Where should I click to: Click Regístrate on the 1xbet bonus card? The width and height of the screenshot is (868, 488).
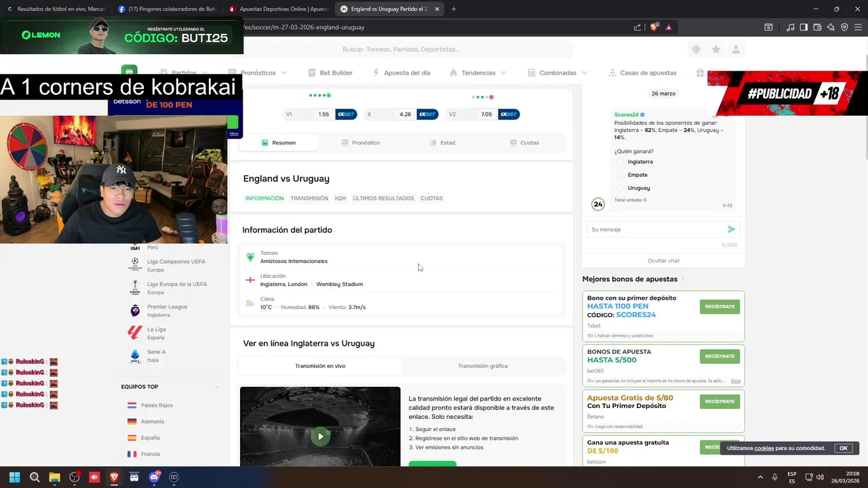click(719, 306)
